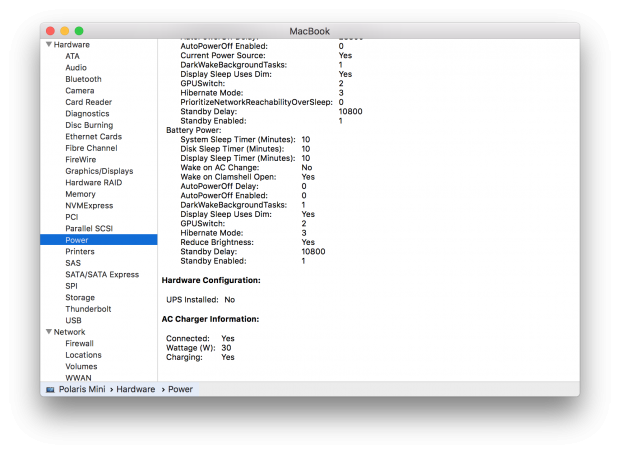
Task: Open Storage information
Action: coord(80,297)
